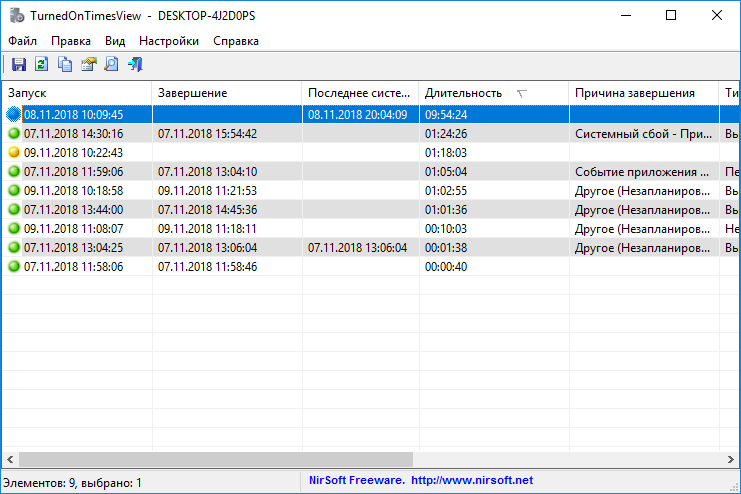Screen dimensions: 741x494
Task: Select the row starting 07.11.2018 11:59:06
Action: [x=371, y=172]
